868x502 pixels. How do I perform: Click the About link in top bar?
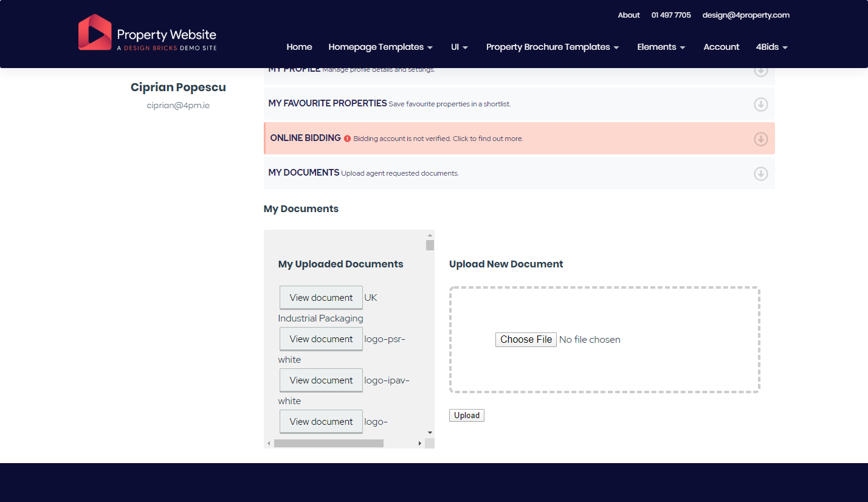pyautogui.click(x=629, y=15)
